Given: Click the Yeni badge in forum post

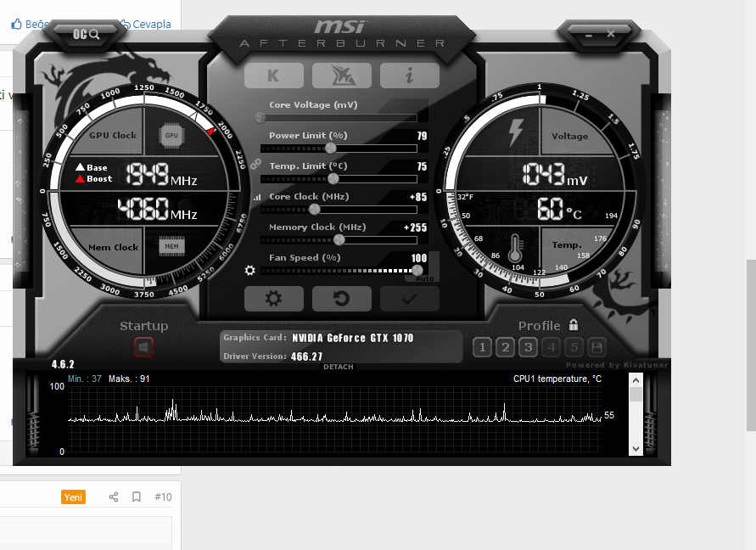Looking at the screenshot, I should click(x=73, y=497).
